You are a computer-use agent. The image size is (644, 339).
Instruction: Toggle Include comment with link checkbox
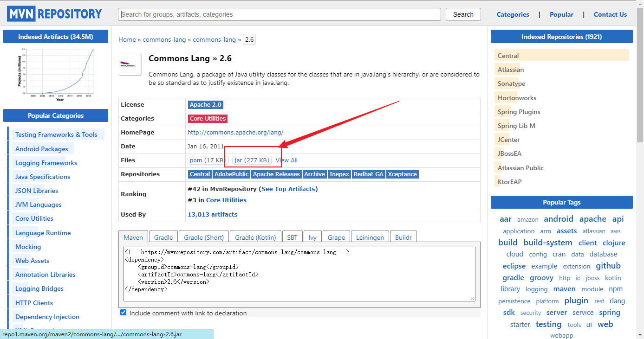click(123, 313)
